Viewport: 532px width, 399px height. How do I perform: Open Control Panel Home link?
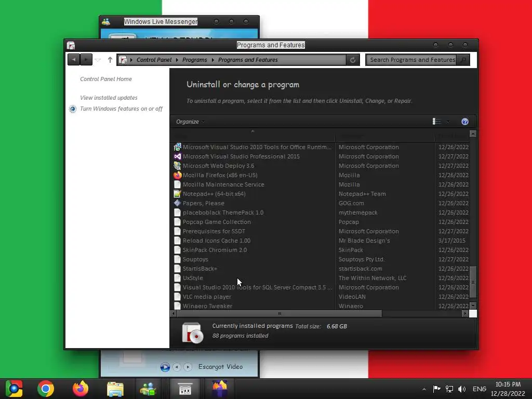[106, 79]
